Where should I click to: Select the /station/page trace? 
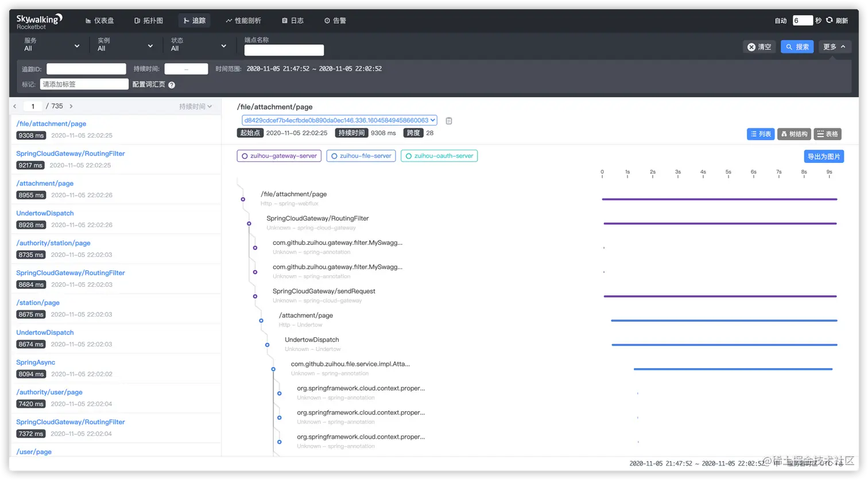click(x=115, y=309)
